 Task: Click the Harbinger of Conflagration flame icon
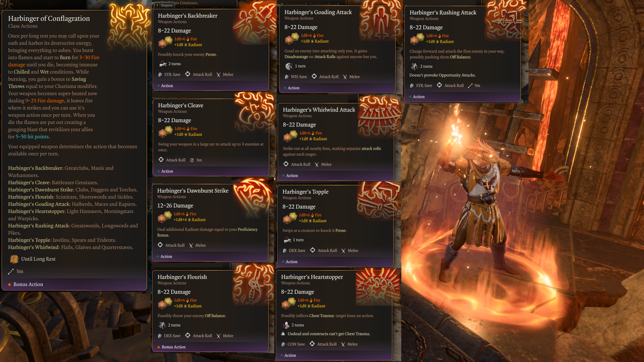point(128,26)
